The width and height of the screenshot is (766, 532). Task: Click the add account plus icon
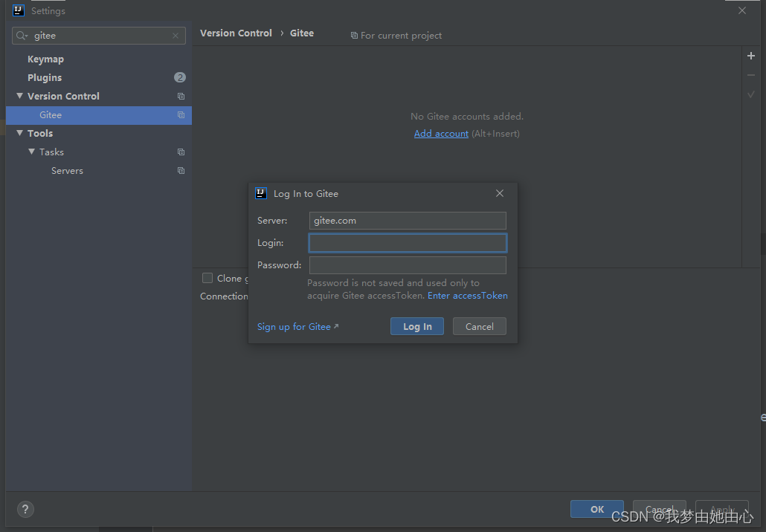pos(751,56)
